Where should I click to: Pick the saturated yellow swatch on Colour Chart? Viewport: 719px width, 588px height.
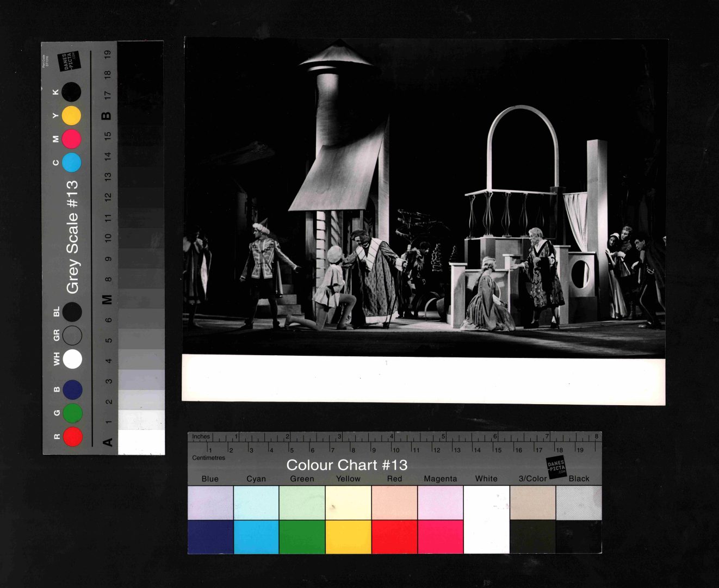point(348,537)
